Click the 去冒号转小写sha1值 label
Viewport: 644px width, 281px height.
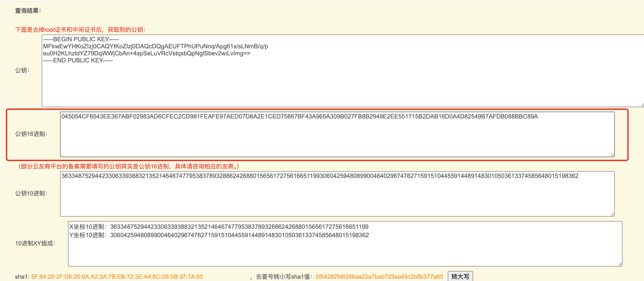(x=284, y=276)
